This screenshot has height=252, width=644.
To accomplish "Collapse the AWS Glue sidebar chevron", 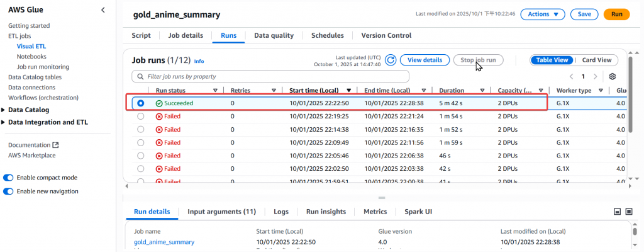I will (x=103, y=10).
